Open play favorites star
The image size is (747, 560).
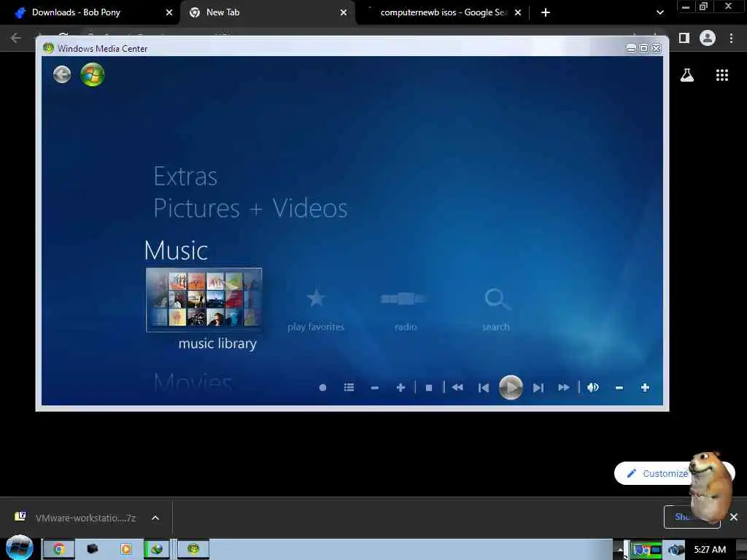tap(316, 309)
